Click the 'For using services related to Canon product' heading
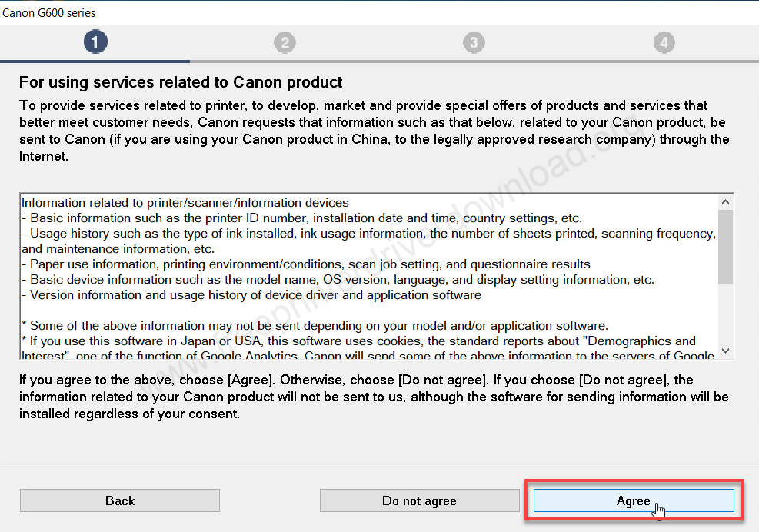Screen dimensions: 759x532 [x=181, y=82]
